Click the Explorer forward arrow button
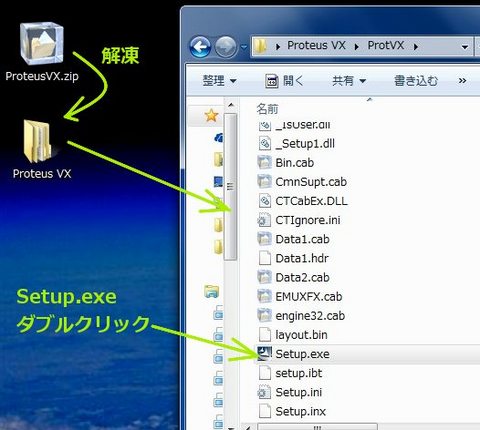480x430 pixels. pyautogui.click(x=226, y=47)
